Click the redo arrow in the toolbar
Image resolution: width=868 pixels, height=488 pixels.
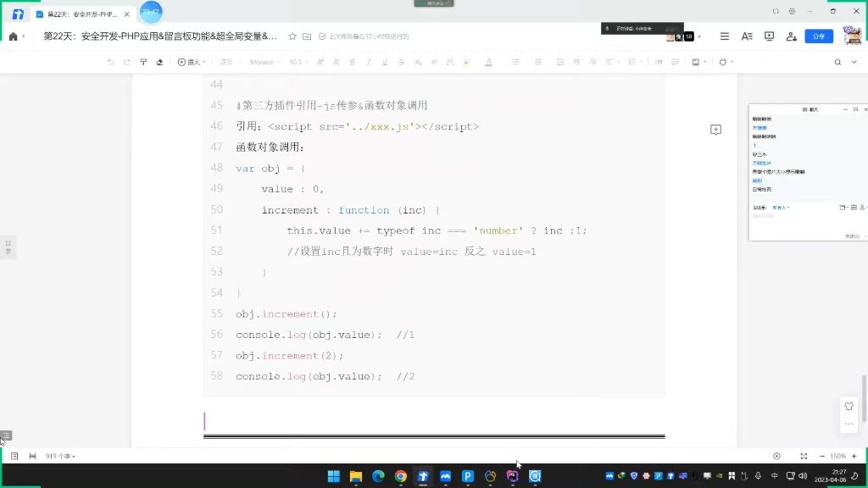(127, 62)
